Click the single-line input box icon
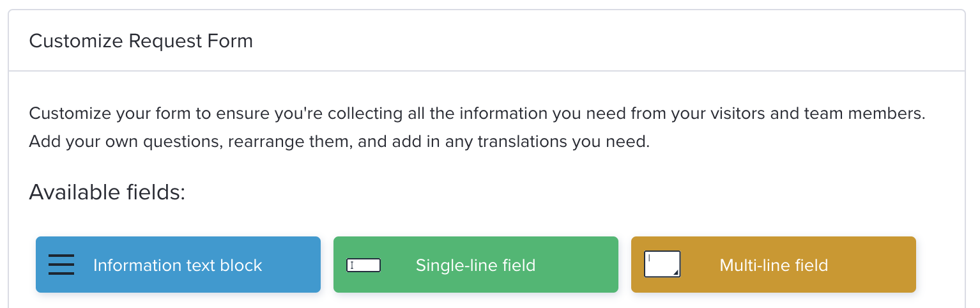Viewport: 980px width, 308px height. coord(364,265)
